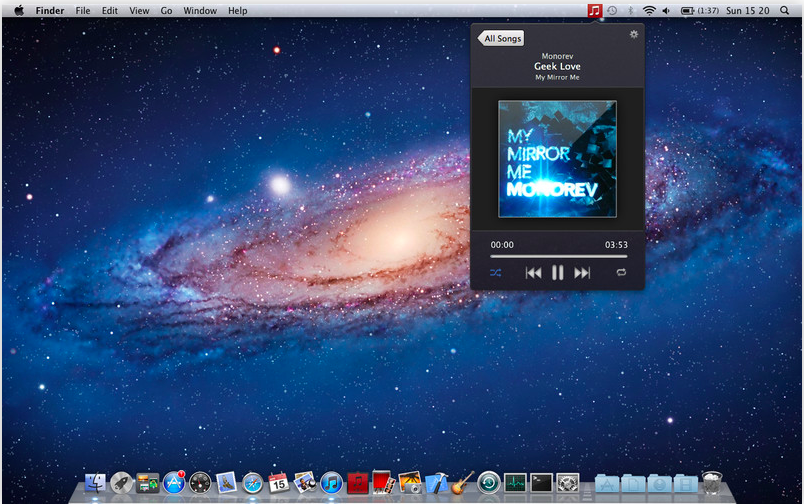Open iCal calendar icon in Dock
The image size is (804, 504).
pyautogui.click(x=278, y=482)
